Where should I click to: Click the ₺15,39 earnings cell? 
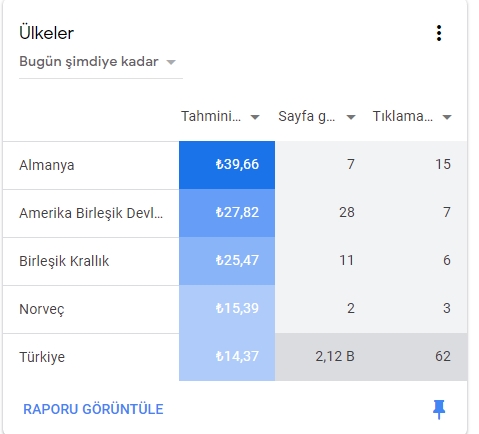[227, 309]
